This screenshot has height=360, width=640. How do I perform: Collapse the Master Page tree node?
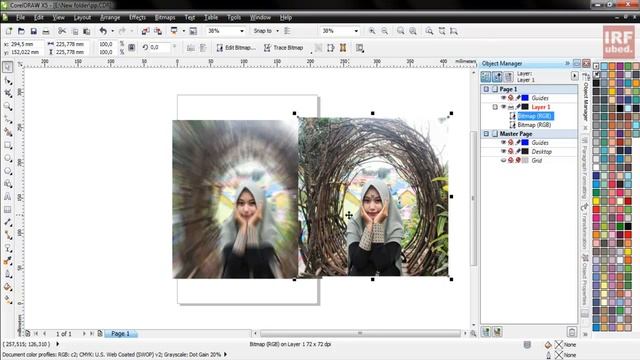(486, 133)
